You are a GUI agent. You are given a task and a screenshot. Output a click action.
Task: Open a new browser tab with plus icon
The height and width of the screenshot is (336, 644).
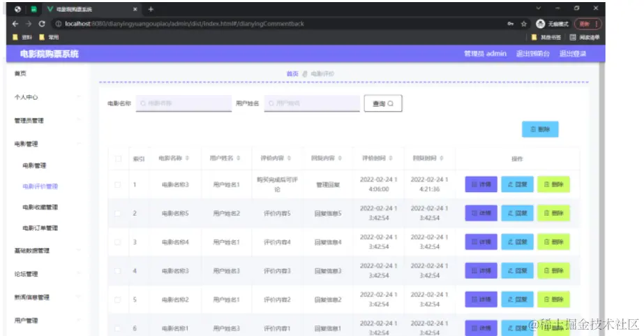click(x=151, y=9)
